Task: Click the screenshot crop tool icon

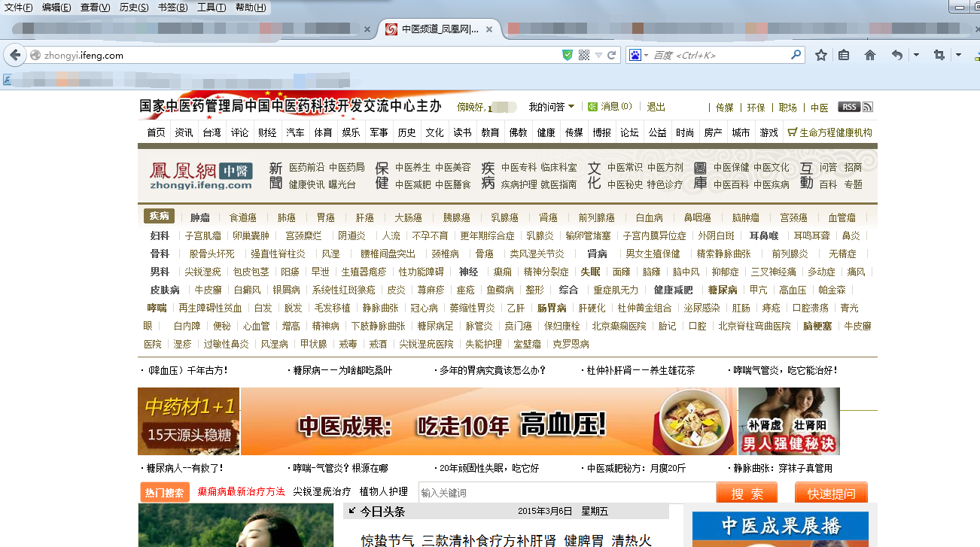Action: click(939, 55)
